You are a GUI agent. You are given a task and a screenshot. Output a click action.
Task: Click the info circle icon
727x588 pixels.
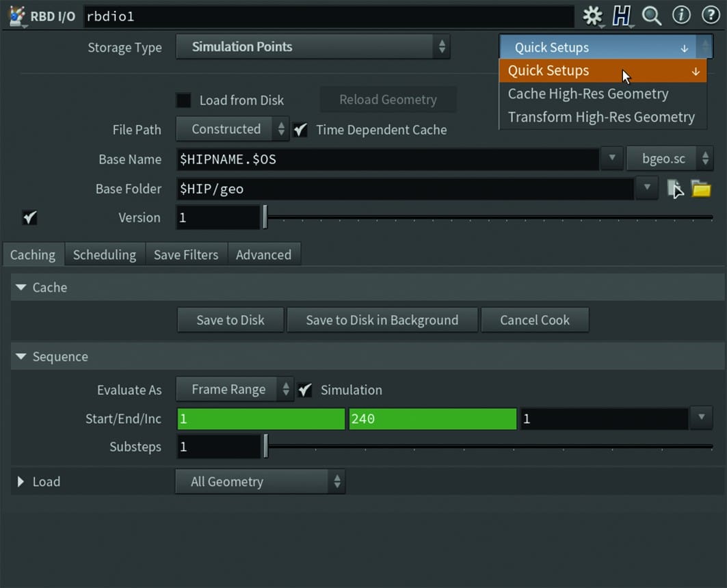(681, 16)
